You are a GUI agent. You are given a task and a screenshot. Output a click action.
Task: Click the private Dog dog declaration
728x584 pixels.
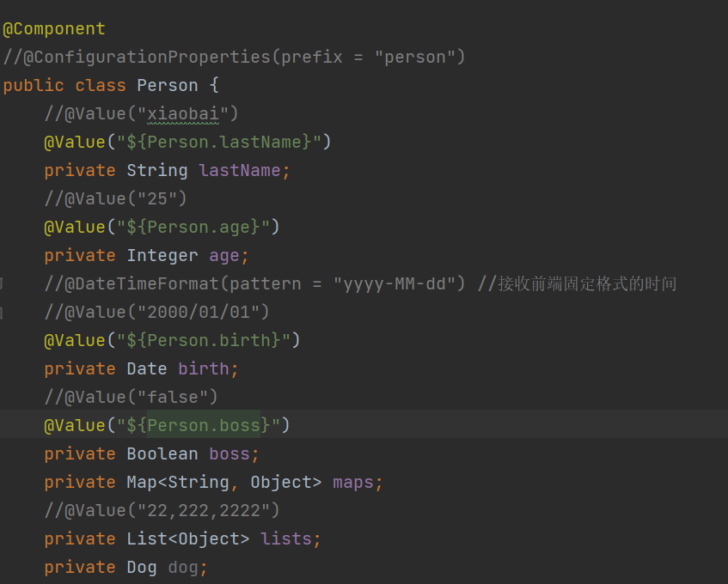125,568
